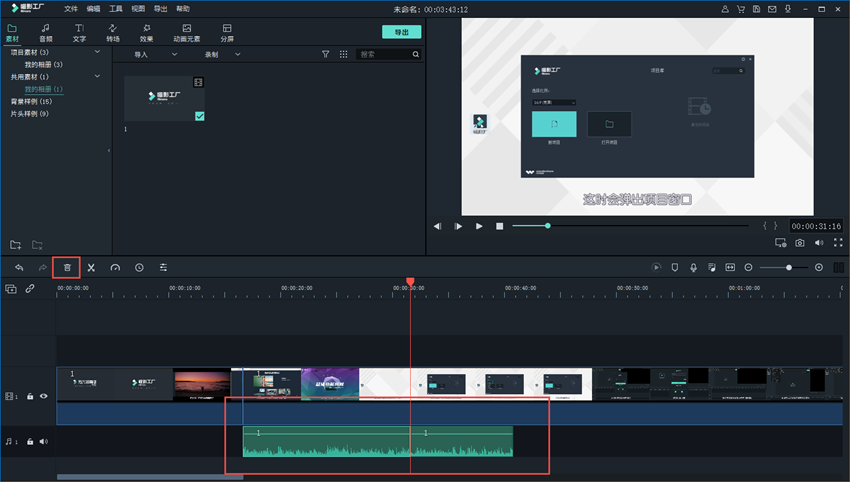This screenshot has width=850, height=482.
Task: Collapse the 项目素材 folder tree
Action: tap(97, 51)
